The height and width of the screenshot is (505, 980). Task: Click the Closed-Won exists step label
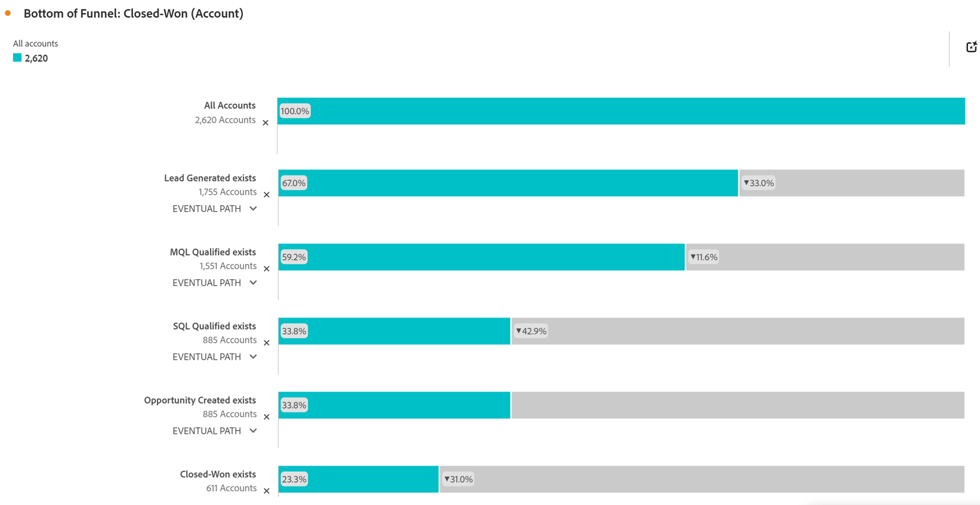218,474
